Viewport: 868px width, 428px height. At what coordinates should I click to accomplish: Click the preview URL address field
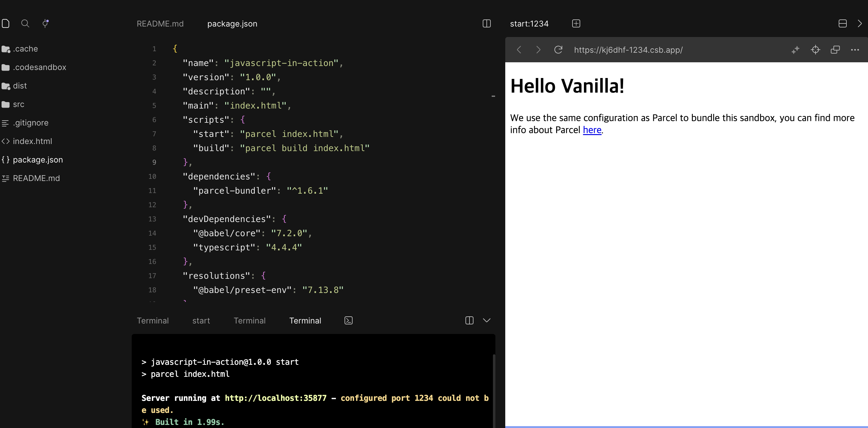click(x=628, y=50)
